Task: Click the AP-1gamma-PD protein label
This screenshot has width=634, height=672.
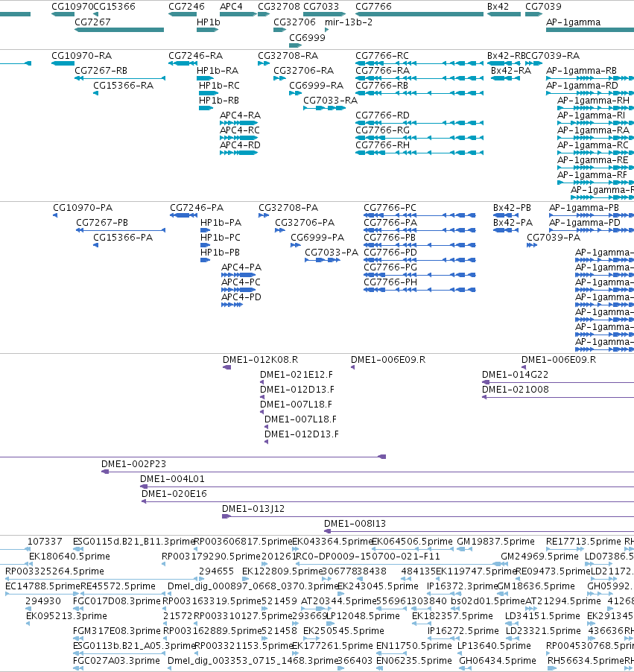Action: 584,223
